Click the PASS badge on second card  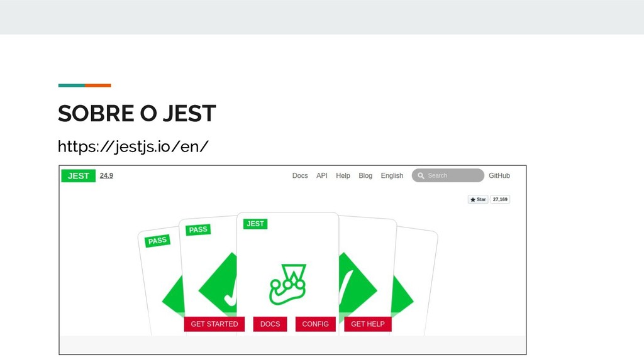coord(198,229)
